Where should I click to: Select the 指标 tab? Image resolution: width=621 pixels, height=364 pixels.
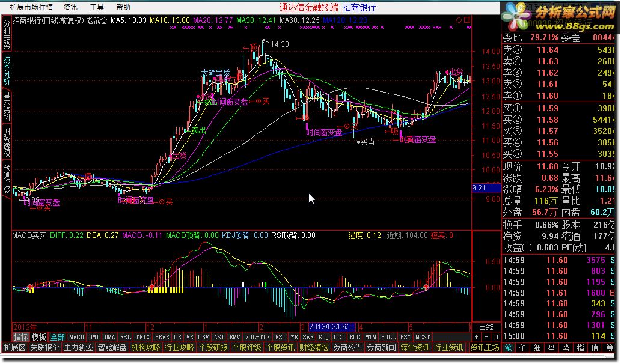[x=21, y=337]
